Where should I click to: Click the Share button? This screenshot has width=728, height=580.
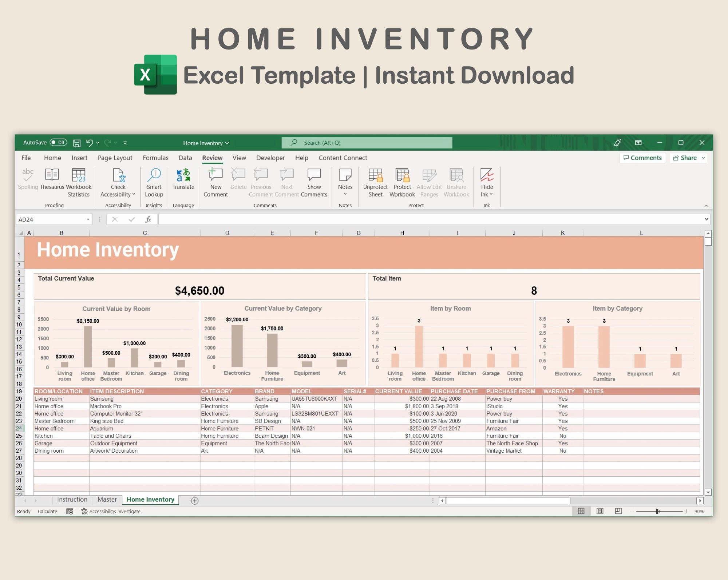[687, 158]
